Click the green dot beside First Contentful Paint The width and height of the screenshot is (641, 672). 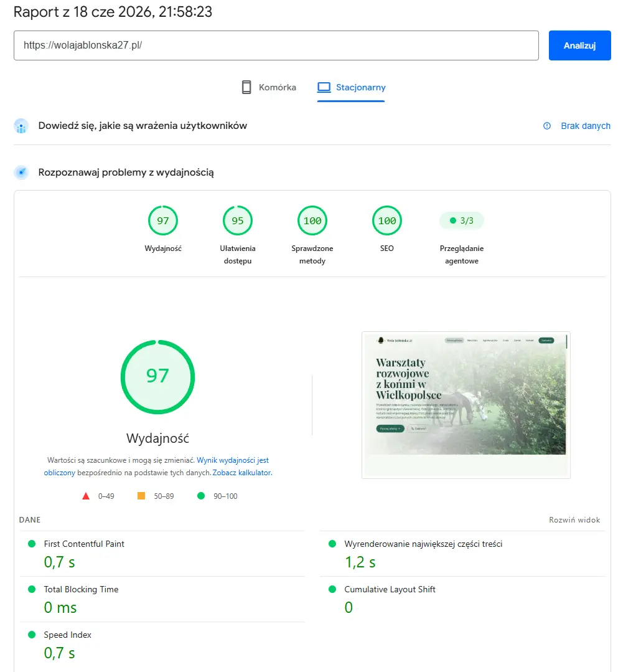tap(32, 544)
